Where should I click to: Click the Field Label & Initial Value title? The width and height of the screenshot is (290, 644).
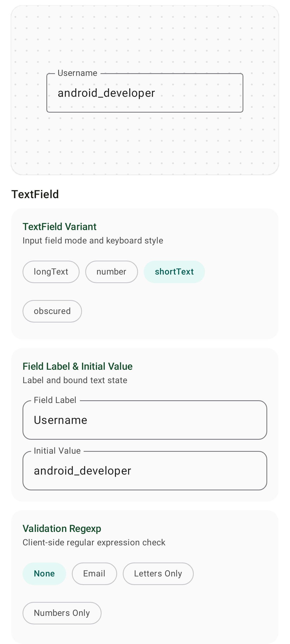[x=78, y=367]
